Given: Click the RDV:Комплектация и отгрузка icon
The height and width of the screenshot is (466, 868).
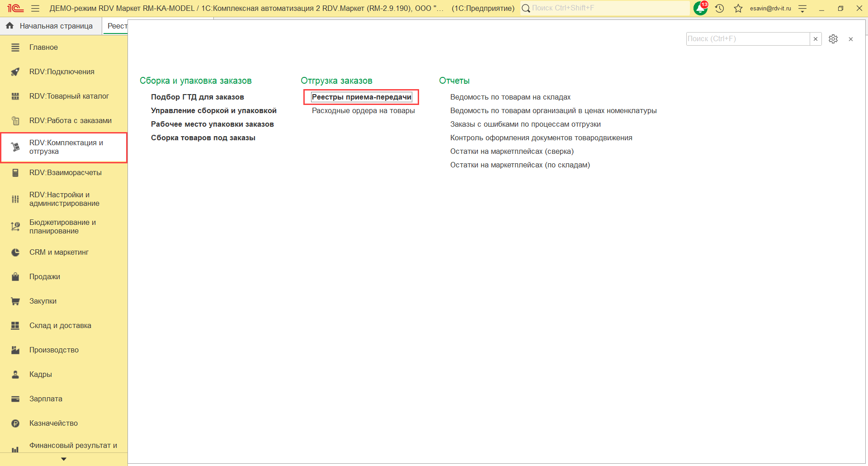Looking at the screenshot, I should (x=15, y=147).
